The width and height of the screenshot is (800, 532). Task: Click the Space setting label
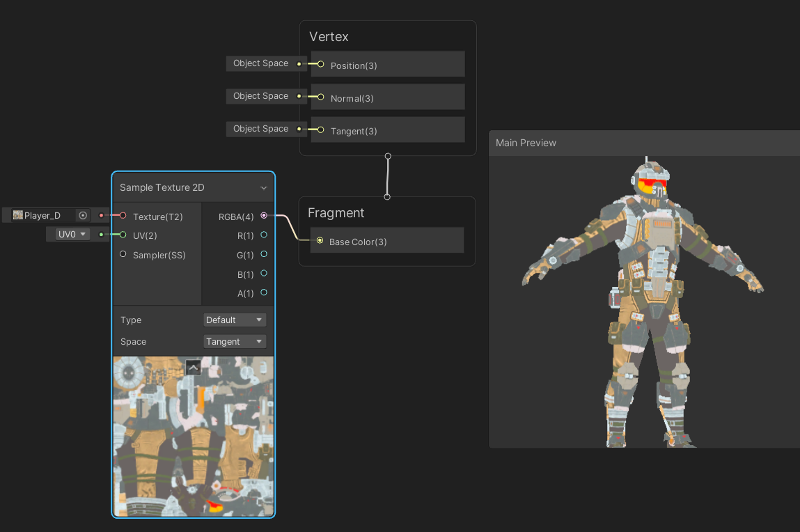point(133,342)
